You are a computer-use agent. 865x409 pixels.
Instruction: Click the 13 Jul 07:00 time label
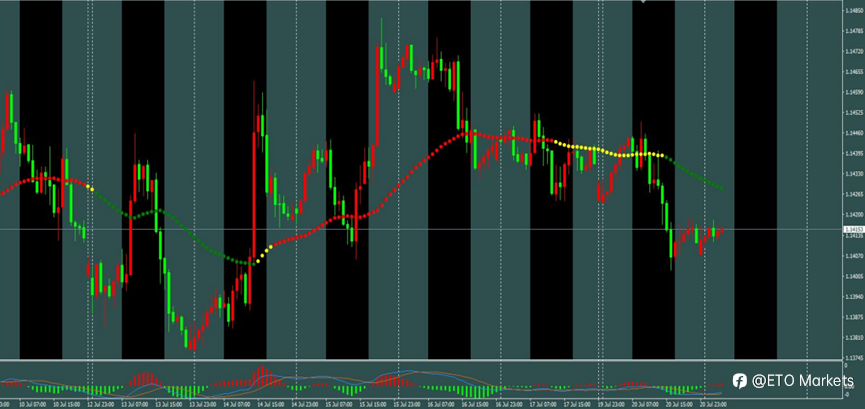[135, 405]
